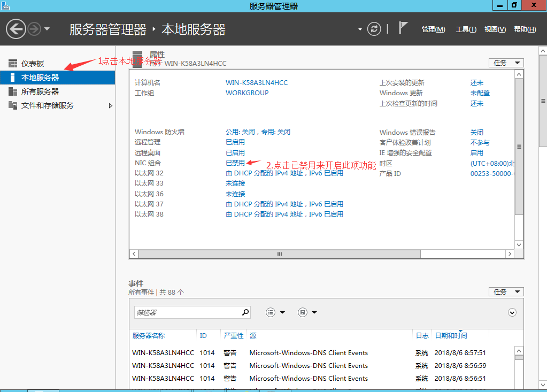Open WORKGROUP workgroup settings link
Screen dimensions: 547x392
(246, 93)
